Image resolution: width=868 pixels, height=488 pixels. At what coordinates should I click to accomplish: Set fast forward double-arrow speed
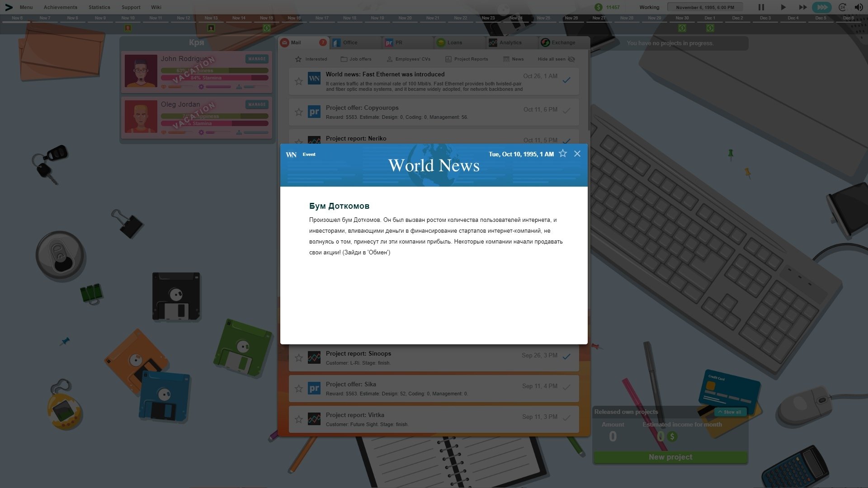click(x=802, y=7)
